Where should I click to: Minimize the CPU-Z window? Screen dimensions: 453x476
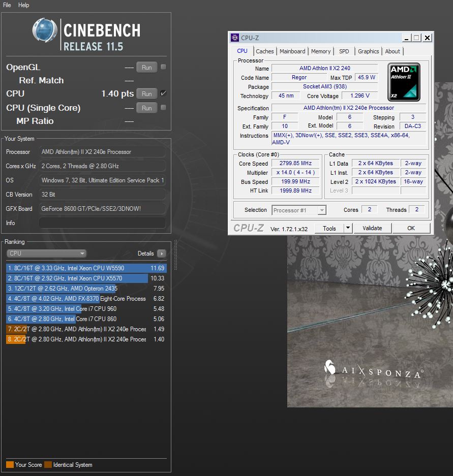pos(407,38)
